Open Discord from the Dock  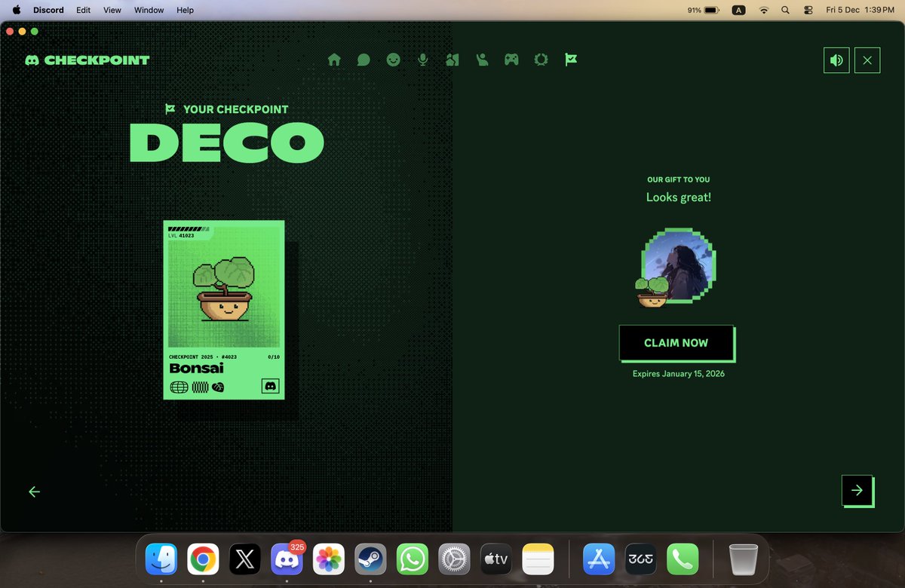(287, 559)
